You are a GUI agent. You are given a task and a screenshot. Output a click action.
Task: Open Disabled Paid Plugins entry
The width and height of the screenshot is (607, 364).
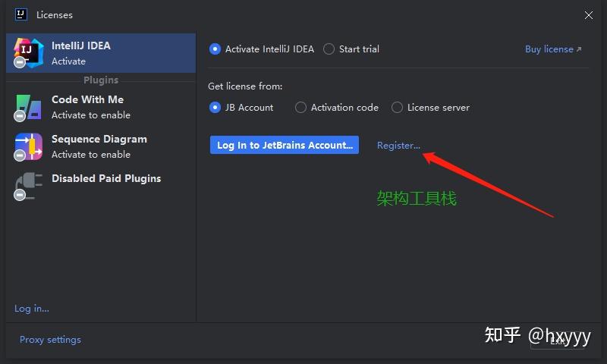[x=106, y=179]
